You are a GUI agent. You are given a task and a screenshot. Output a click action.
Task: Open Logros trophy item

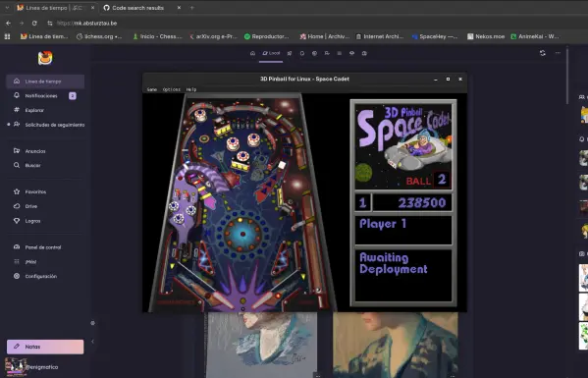(45, 221)
